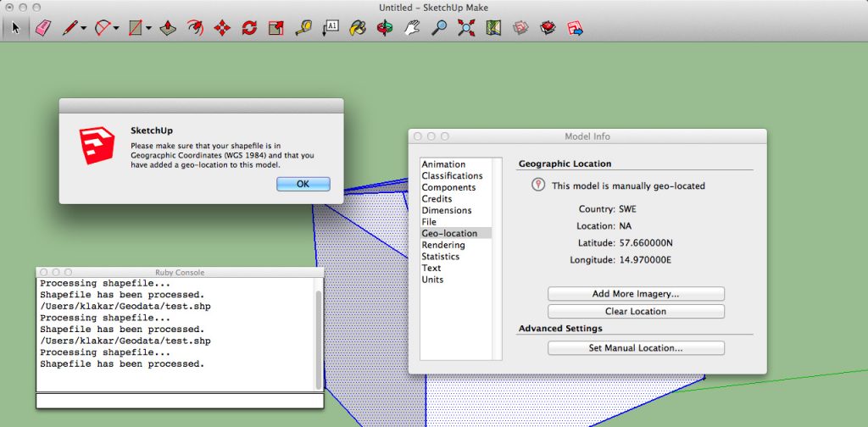Click the Add Location map icon
The height and width of the screenshot is (427, 868).
click(493, 28)
